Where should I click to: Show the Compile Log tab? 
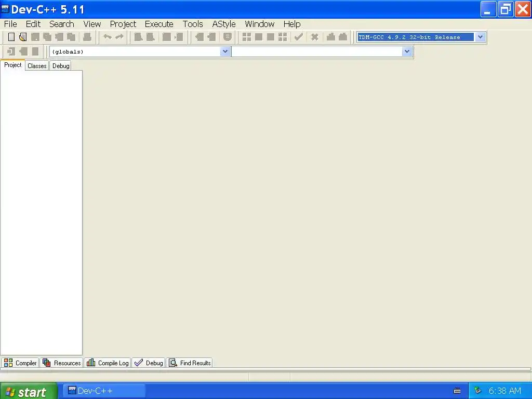pos(108,363)
